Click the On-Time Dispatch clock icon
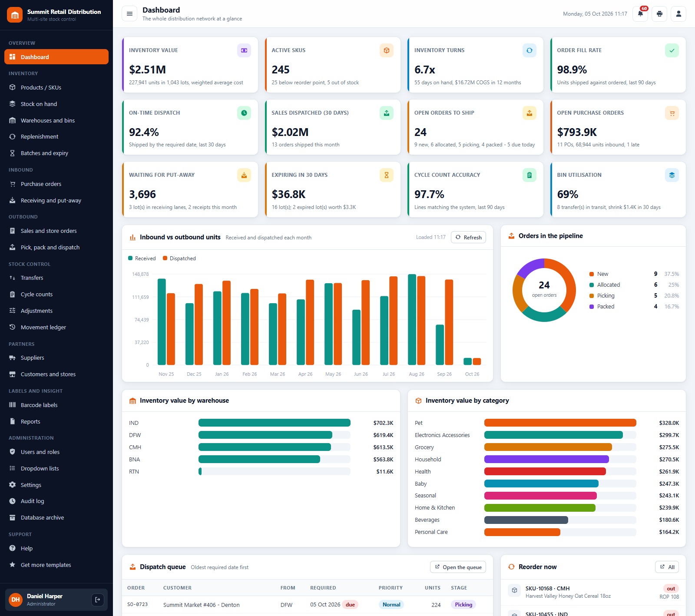This screenshot has height=616, width=695. (x=244, y=113)
